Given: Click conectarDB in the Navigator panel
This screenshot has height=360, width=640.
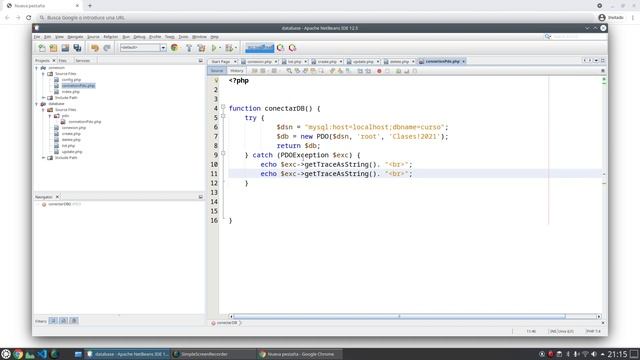Looking at the screenshot, I should pos(59,204).
